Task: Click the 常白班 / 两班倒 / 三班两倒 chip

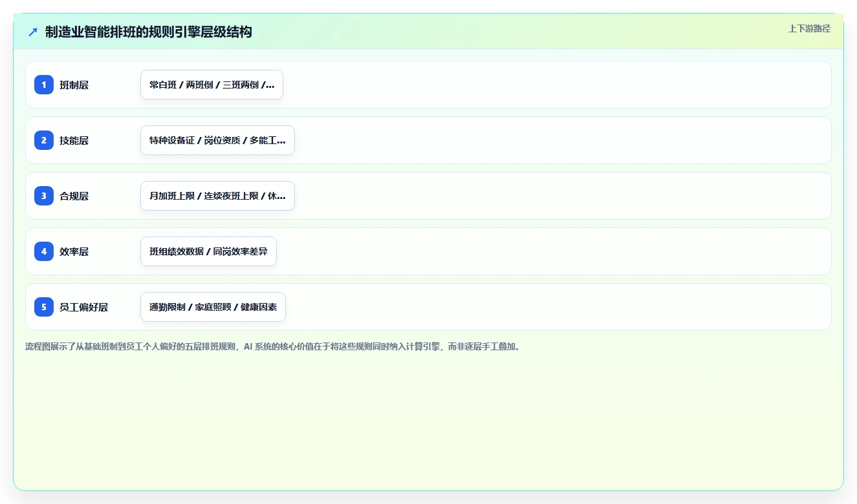Action: 212,85
